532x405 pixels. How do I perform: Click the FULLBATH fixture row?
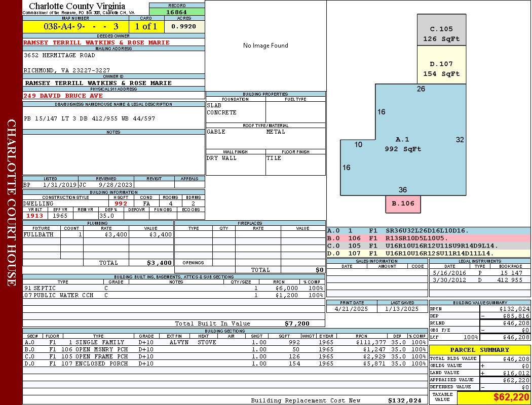click(98, 234)
